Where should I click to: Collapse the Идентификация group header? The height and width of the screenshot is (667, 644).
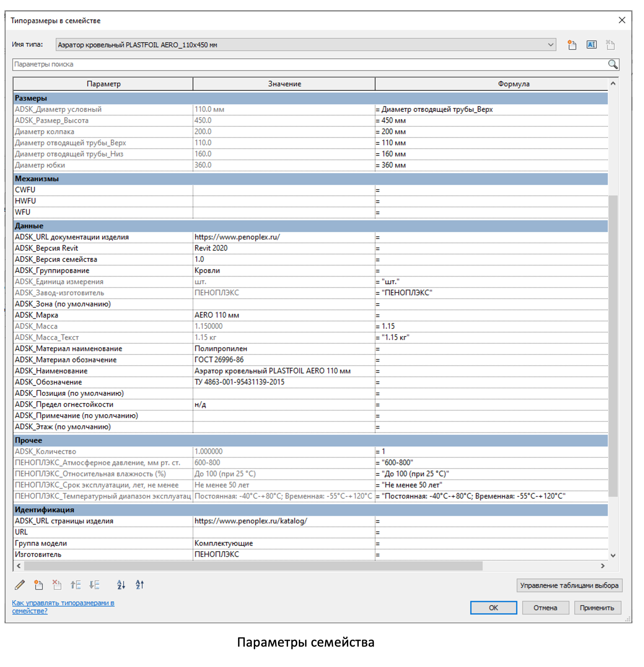[310, 510]
